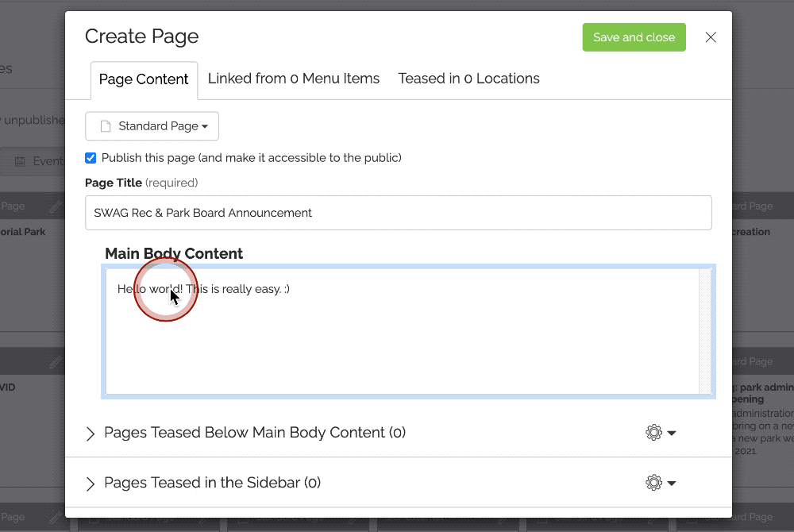Switch to the Page Content tab
The image size is (794, 532).
click(144, 79)
